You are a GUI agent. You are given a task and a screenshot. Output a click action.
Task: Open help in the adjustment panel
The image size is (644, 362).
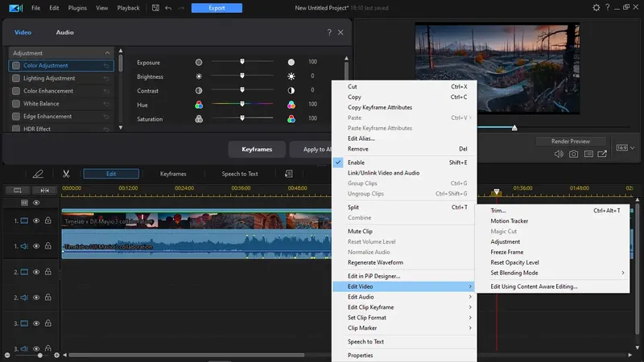329,32
